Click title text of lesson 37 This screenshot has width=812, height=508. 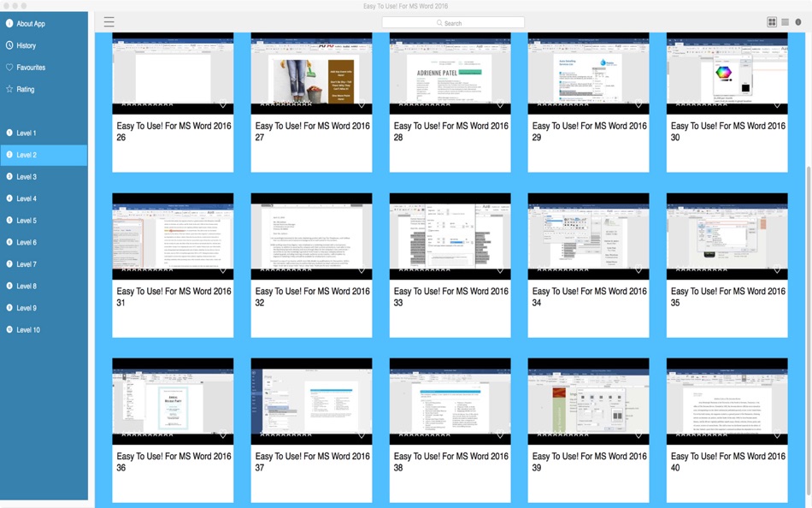312,461
